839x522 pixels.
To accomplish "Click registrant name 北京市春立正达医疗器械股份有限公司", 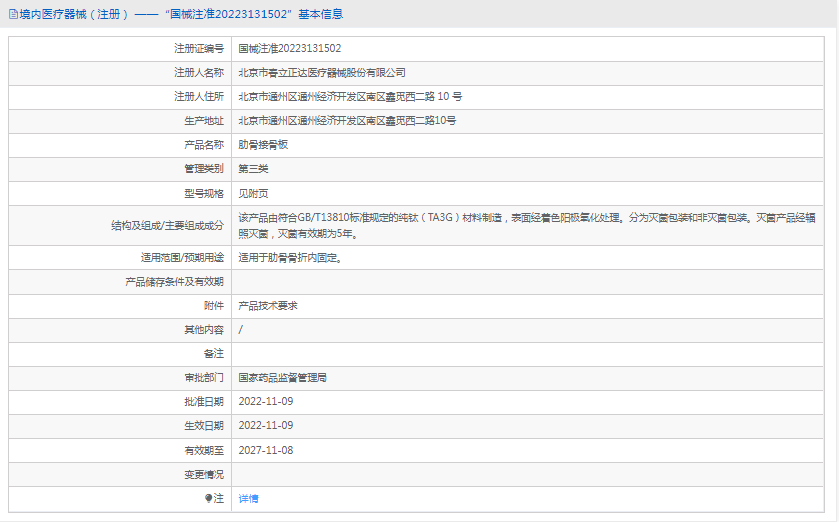I will (322, 73).
